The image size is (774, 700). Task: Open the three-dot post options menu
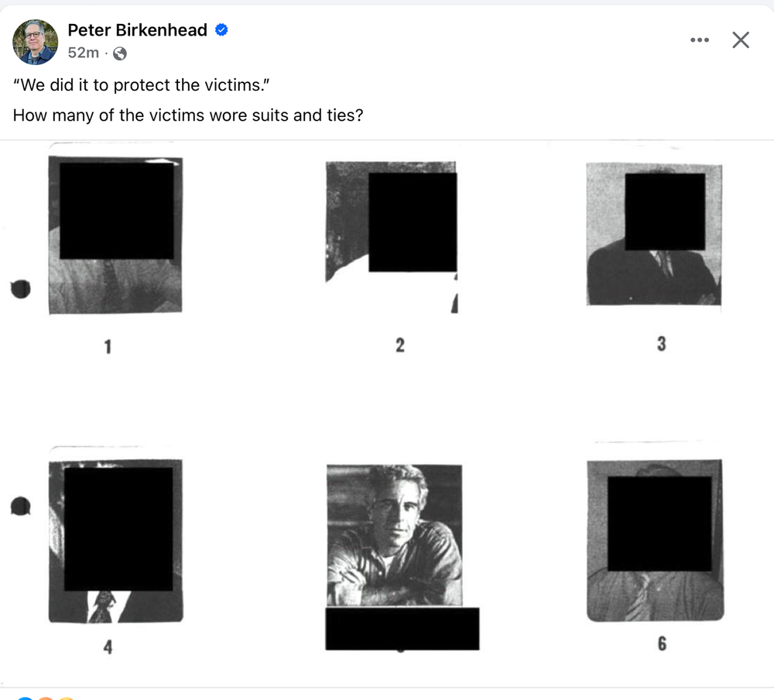point(699,39)
